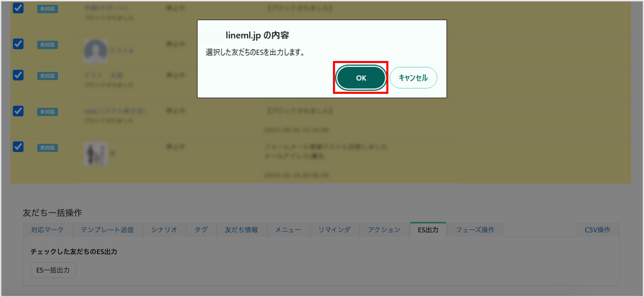Click キャンセル in the confirmation dialog

point(413,78)
